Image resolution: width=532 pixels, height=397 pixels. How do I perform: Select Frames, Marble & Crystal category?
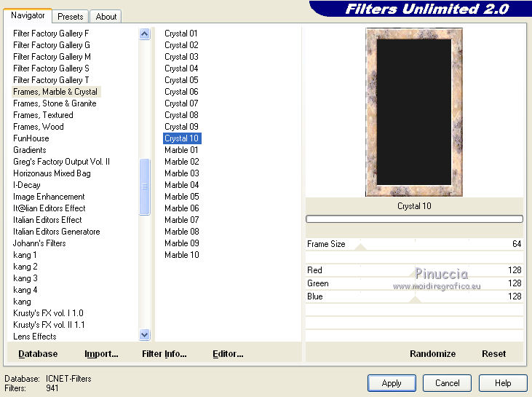56,92
